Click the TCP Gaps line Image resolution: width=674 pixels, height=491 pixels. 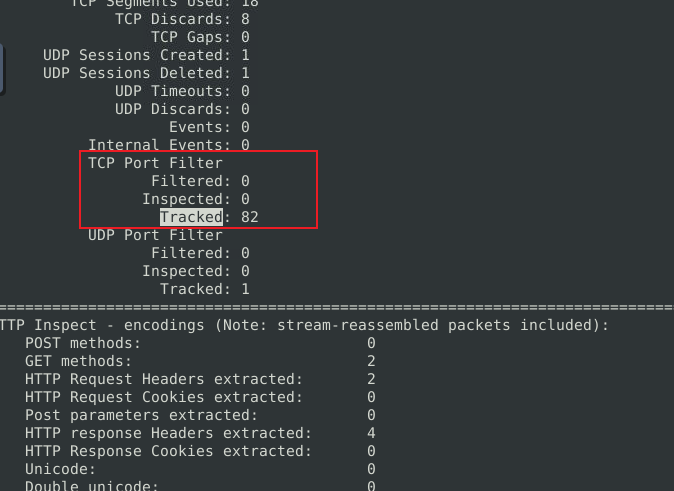[x=200, y=37]
